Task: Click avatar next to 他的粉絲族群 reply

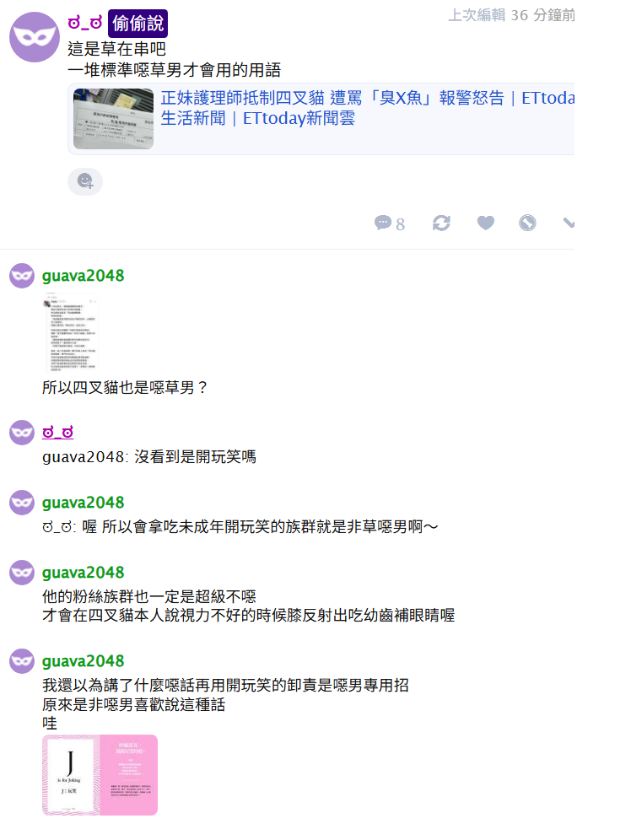Action: pyautogui.click(x=22, y=573)
